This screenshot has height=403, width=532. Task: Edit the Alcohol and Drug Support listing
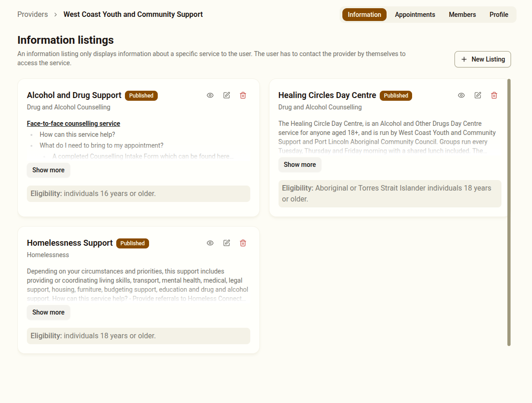pos(227,95)
